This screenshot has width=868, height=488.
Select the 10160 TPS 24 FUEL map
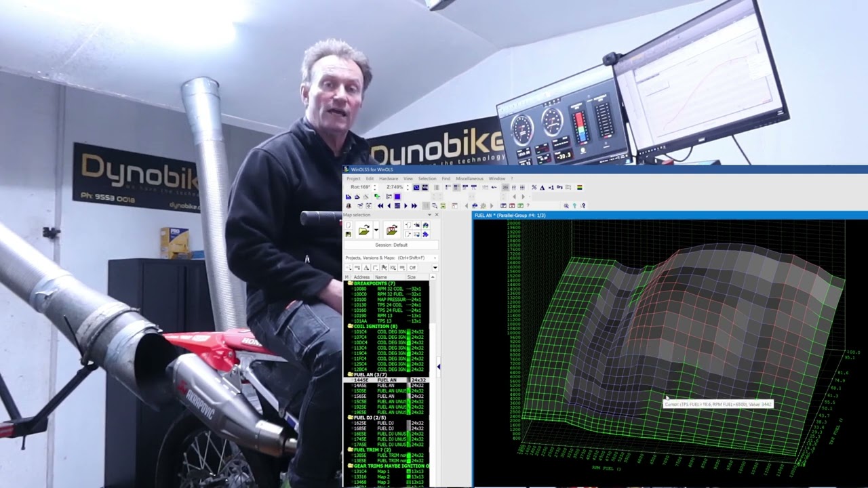click(x=387, y=310)
